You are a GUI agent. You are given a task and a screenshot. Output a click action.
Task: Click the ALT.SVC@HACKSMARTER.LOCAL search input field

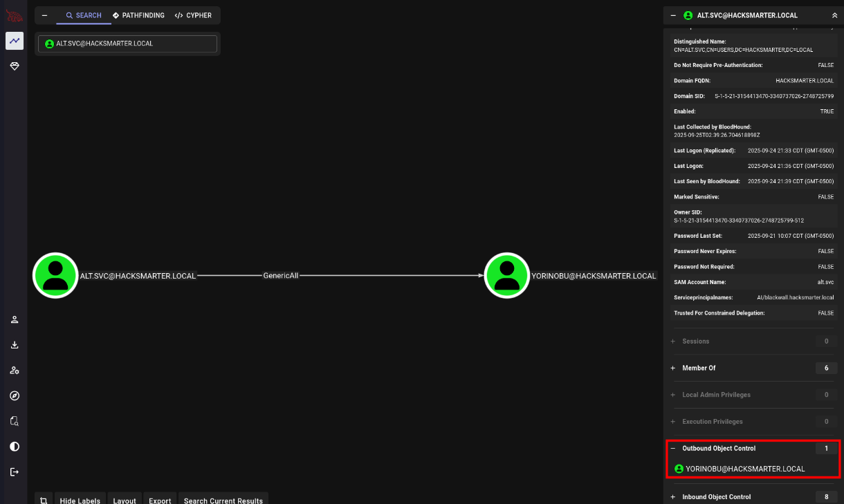pyautogui.click(x=128, y=44)
